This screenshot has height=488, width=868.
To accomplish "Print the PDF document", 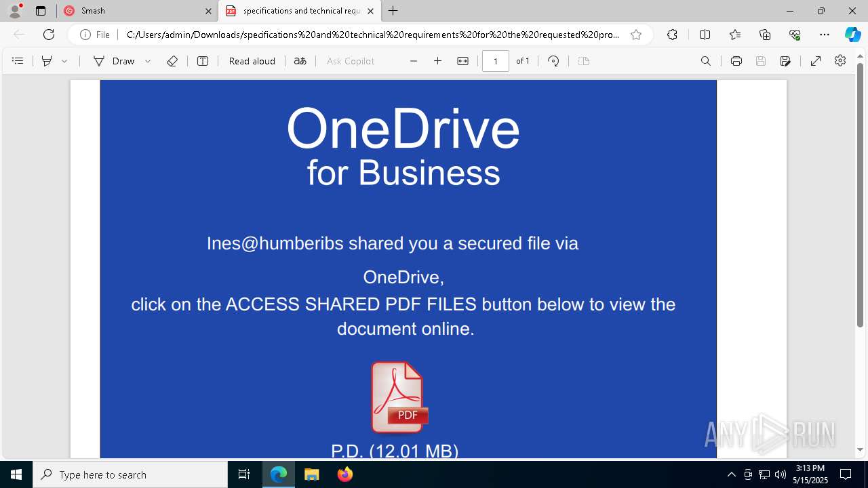I will (736, 61).
